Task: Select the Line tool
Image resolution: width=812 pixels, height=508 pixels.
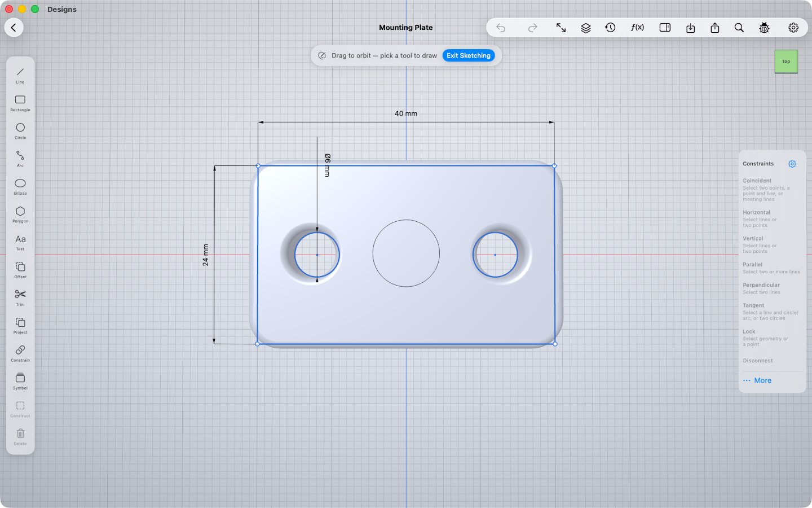Action: [20, 75]
